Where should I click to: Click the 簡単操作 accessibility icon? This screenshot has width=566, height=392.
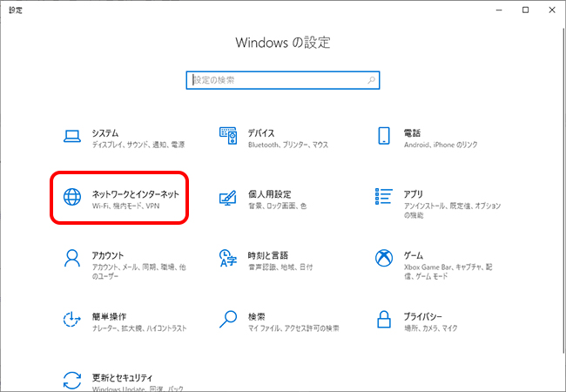point(71,320)
